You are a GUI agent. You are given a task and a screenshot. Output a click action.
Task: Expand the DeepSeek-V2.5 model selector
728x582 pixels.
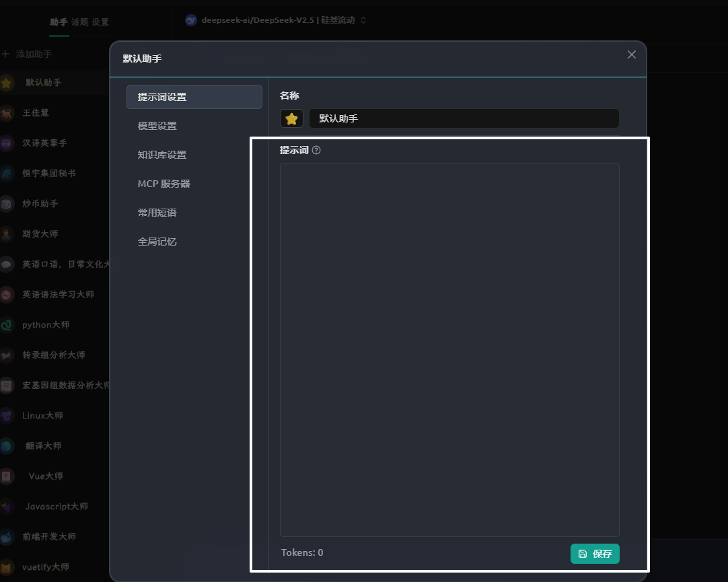(363, 20)
